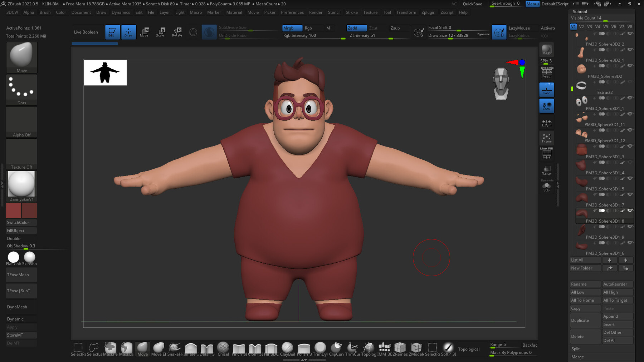This screenshot has height=362, width=644.
Task: Open the current brush thumbnail labeled Move
Action: [22, 58]
